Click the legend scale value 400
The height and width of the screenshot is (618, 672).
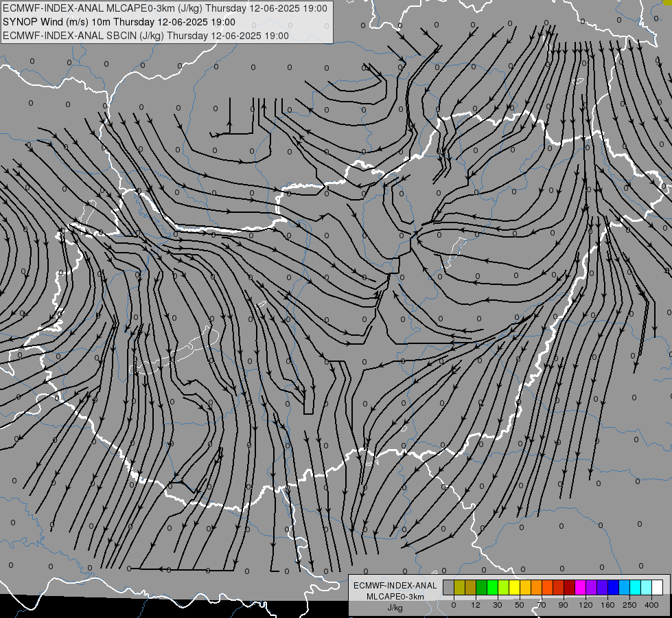(x=651, y=605)
